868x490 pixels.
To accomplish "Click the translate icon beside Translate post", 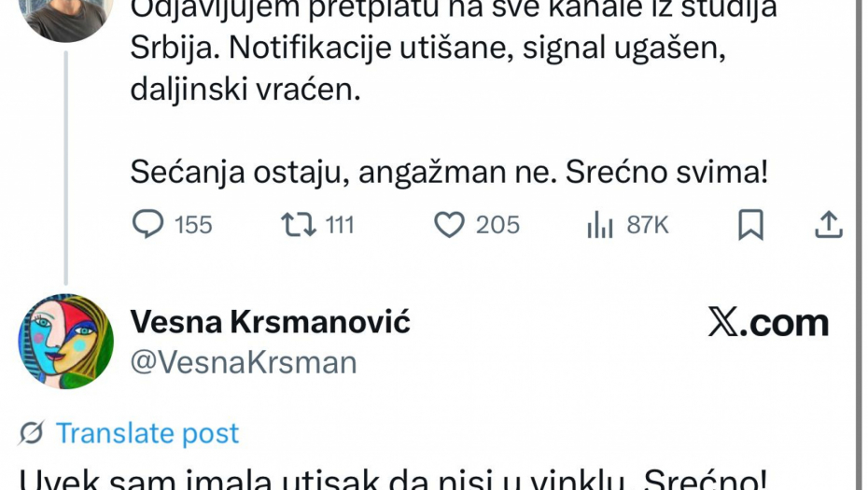I will pos(32,433).
